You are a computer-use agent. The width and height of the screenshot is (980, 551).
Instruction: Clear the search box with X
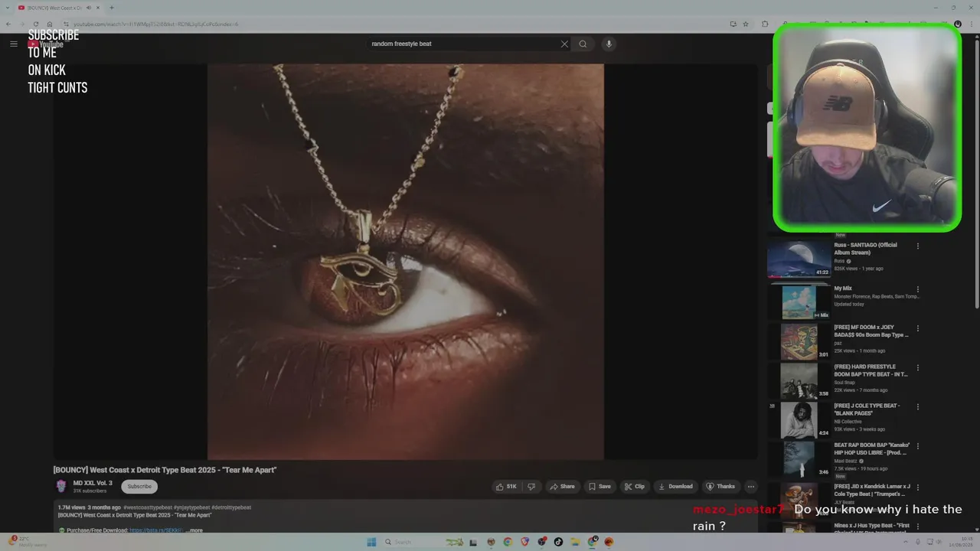pos(564,44)
